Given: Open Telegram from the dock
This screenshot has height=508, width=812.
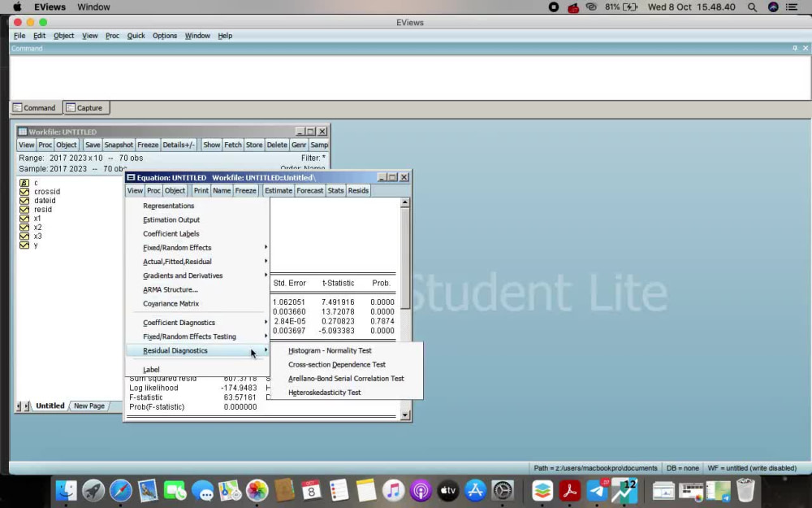Looking at the screenshot, I should [x=597, y=490].
